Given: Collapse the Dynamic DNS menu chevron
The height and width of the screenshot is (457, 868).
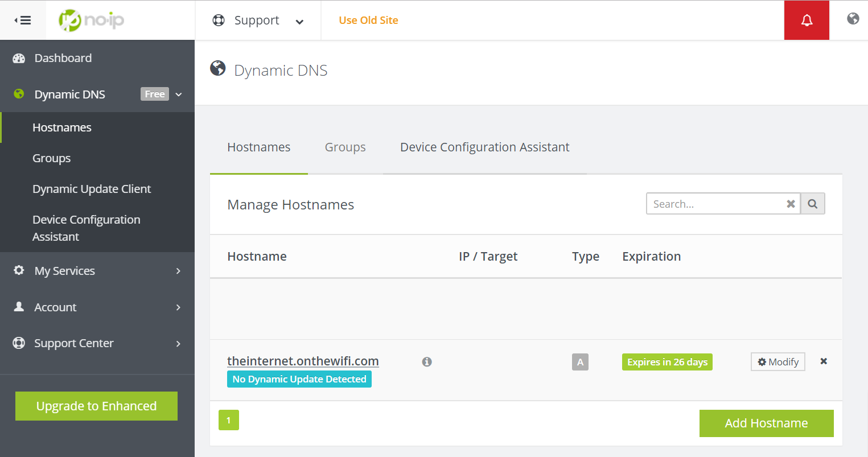Looking at the screenshot, I should coord(179,94).
